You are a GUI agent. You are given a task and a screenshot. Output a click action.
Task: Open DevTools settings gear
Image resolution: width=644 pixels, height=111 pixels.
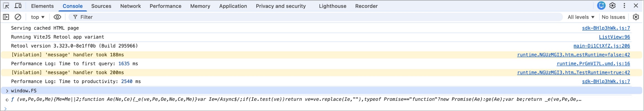[613, 6]
